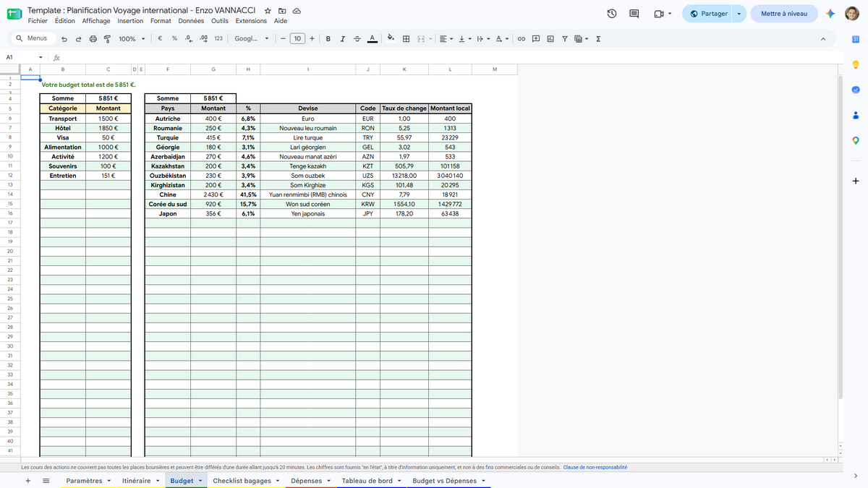Open the font family dropdown
Image resolution: width=868 pixels, height=488 pixels.
click(252, 39)
